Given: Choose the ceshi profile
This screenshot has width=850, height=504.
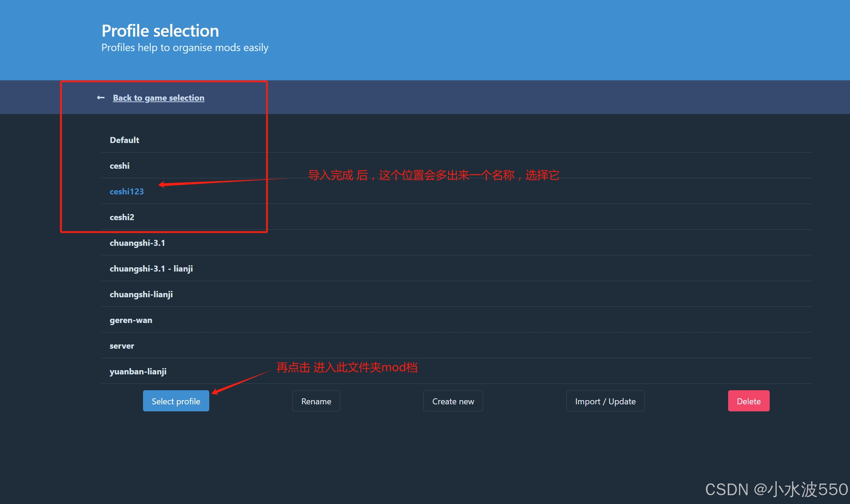Looking at the screenshot, I should click(119, 166).
